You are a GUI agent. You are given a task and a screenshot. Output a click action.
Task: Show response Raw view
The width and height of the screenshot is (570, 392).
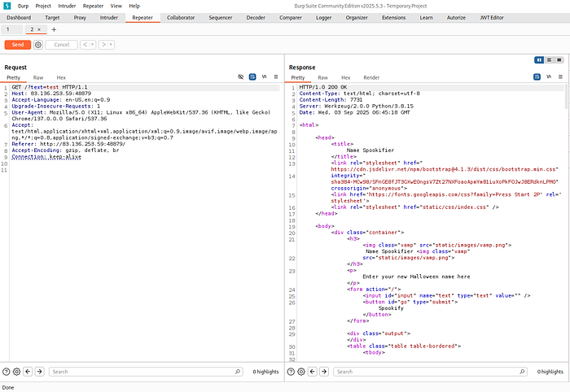pyautogui.click(x=322, y=78)
